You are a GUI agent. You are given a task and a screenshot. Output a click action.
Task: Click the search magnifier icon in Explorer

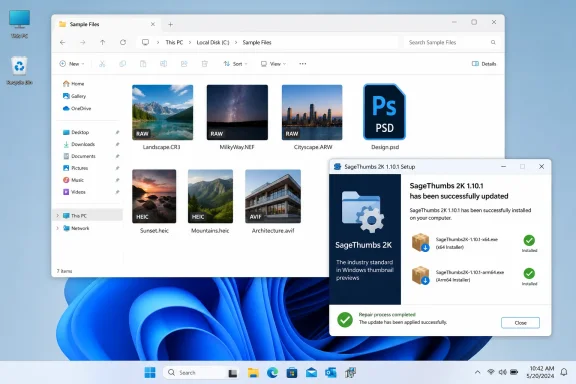(x=493, y=43)
